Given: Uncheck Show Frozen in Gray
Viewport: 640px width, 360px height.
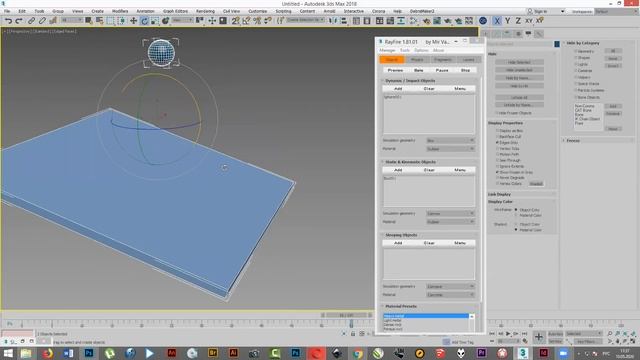Looking at the screenshot, I should tap(498, 172).
